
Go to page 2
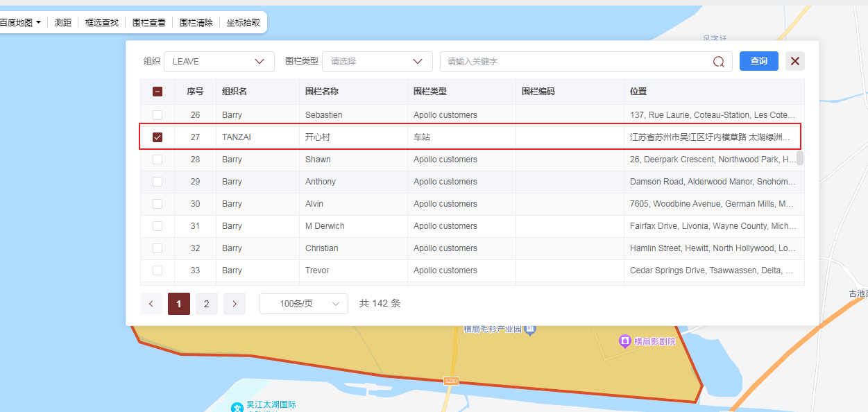pos(206,304)
